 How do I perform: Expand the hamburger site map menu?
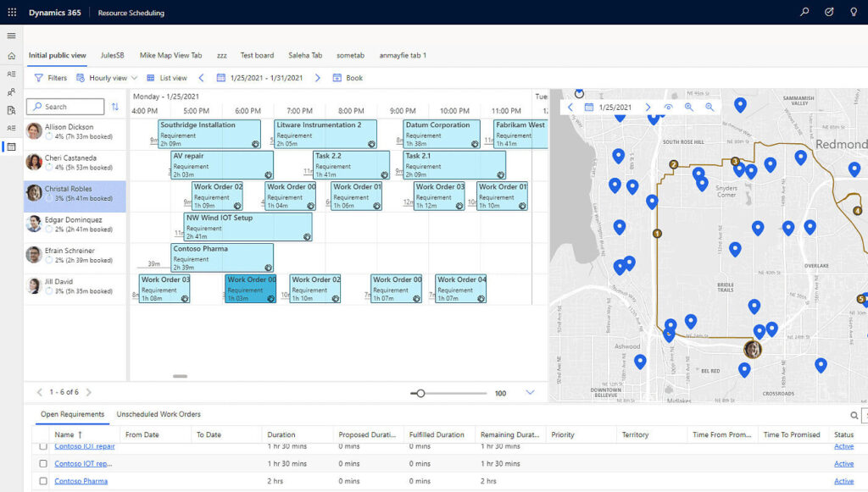pos(11,36)
